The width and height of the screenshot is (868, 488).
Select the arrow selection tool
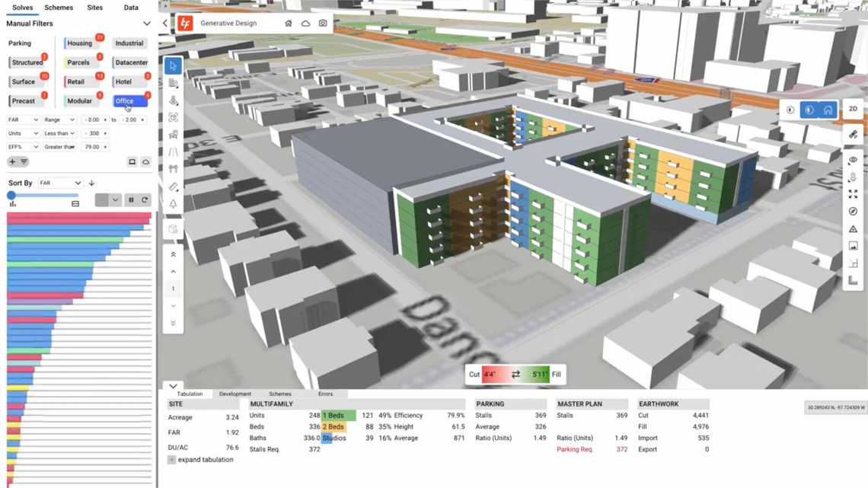pos(172,65)
